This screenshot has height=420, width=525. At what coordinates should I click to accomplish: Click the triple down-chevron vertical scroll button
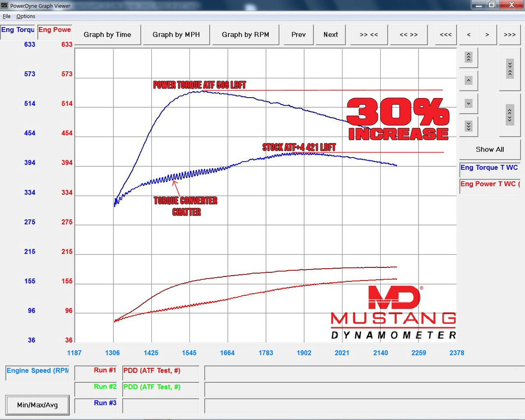click(x=469, y=126)
